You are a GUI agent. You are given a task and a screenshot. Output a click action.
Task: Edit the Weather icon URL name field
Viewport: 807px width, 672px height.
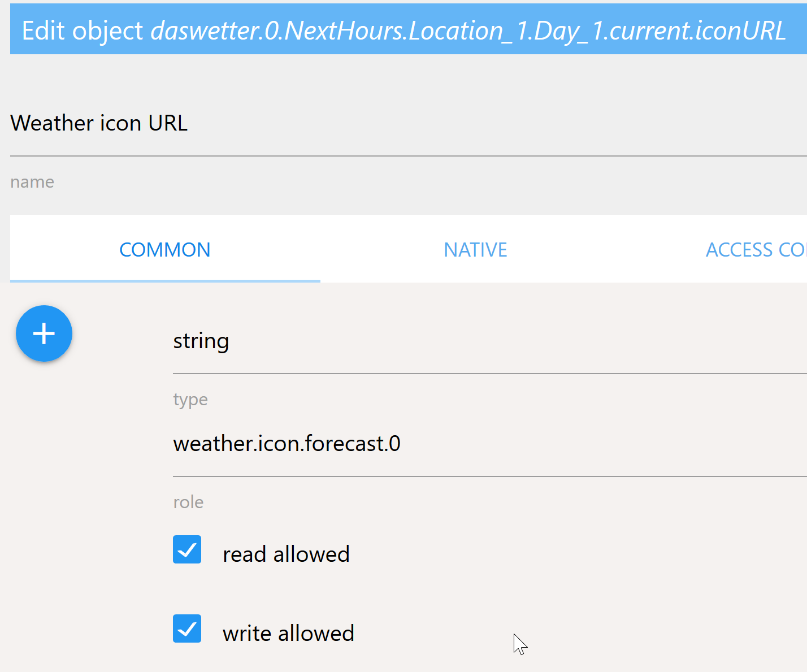(409, 123)
